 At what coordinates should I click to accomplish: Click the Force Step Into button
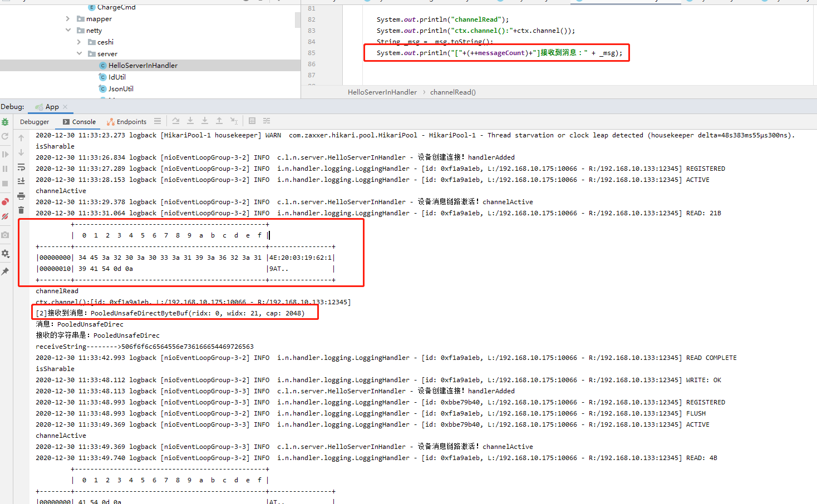pos(205,121)
